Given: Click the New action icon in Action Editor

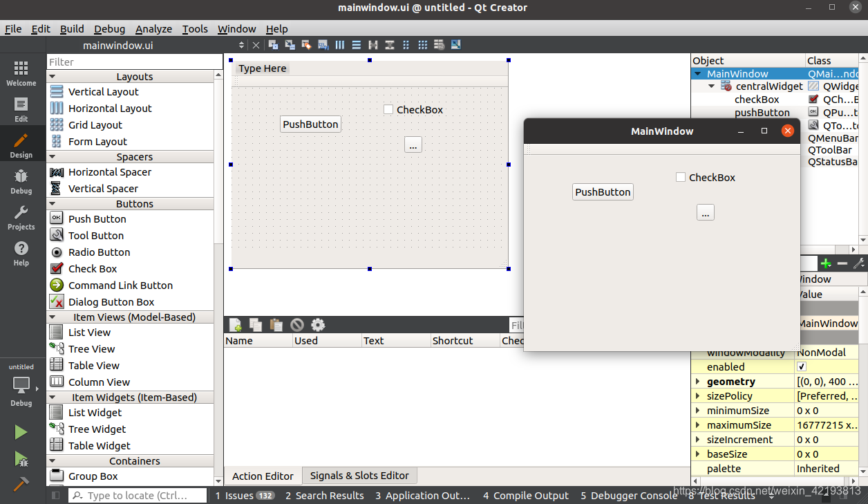Looking at the screenshot, I should (236, 325).
